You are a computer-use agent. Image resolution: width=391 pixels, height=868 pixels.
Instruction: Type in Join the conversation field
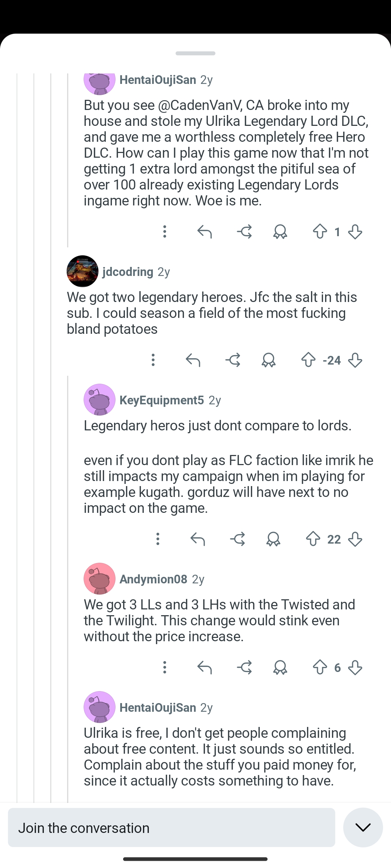click(x=172, y=827)
